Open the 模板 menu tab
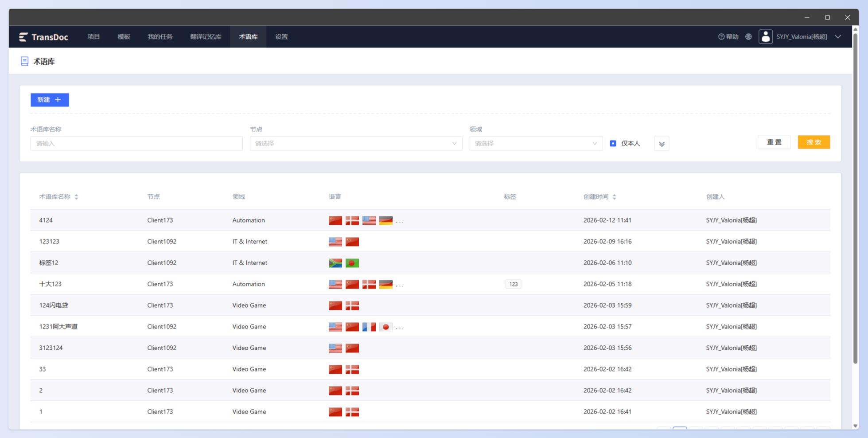This screenshot has height=438, width=868. point(124,37)
